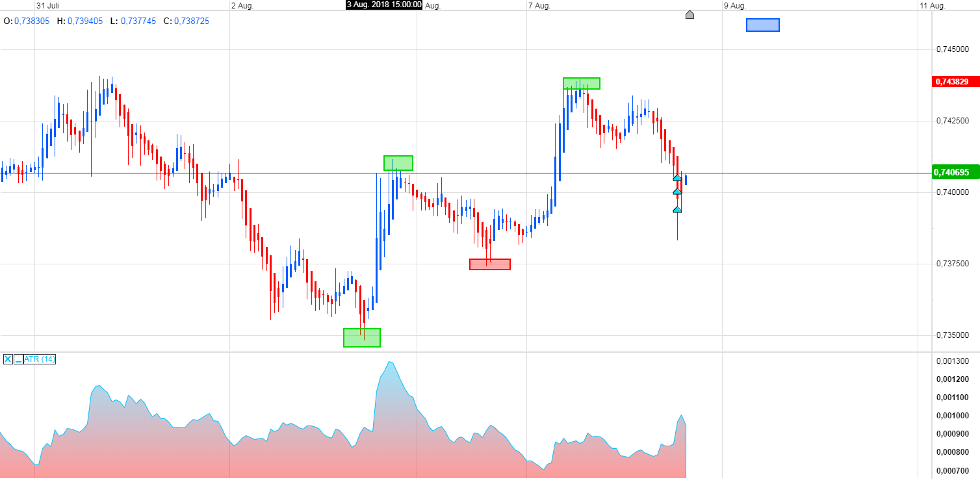Select the green box on the horizontal price line
Screen dimensions: 980x482
click(397, 164)
